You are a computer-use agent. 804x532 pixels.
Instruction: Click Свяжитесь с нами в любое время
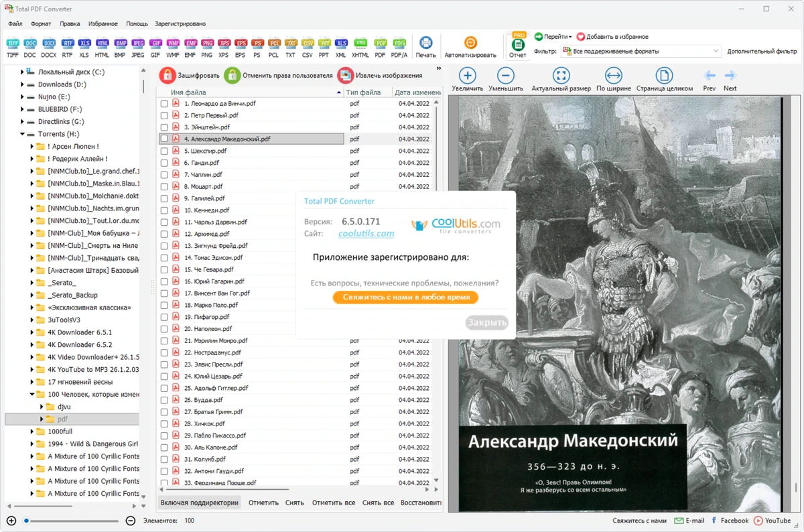[x=406, y=297]
